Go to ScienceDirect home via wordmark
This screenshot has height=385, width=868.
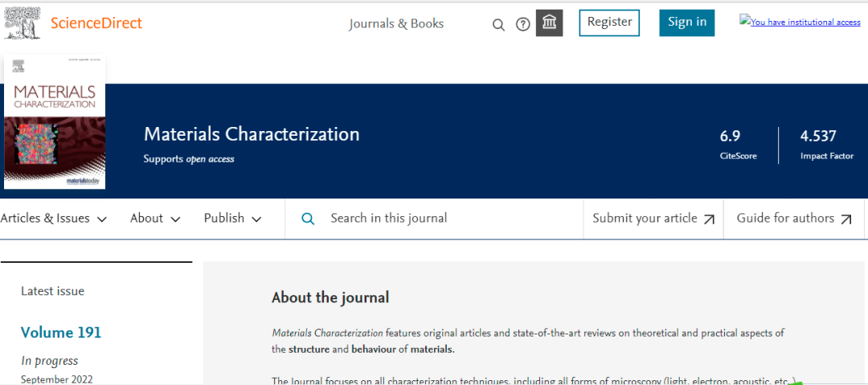[96, 23]
